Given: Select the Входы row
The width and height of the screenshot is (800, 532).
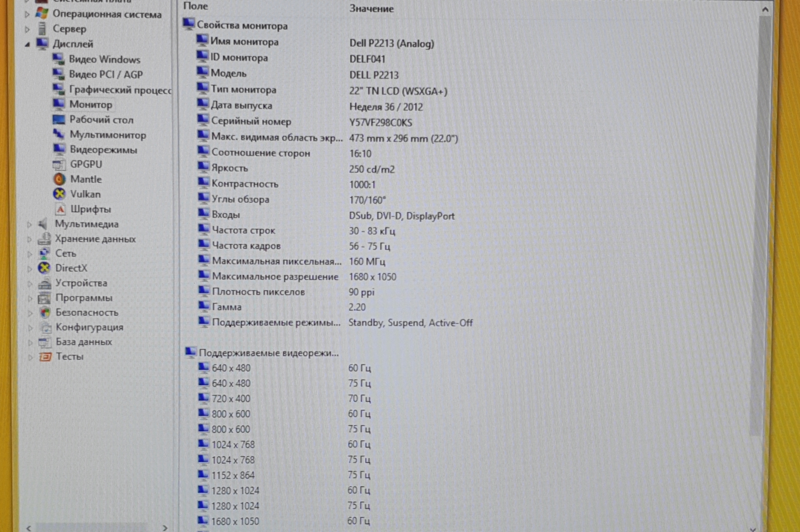Looking at the screenshot, I should coord(327,215).
